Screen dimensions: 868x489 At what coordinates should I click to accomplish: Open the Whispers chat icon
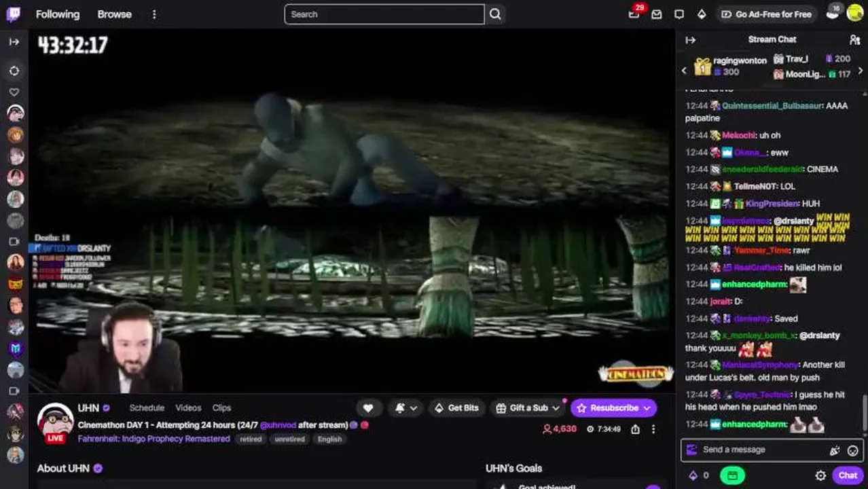(679, 14)
